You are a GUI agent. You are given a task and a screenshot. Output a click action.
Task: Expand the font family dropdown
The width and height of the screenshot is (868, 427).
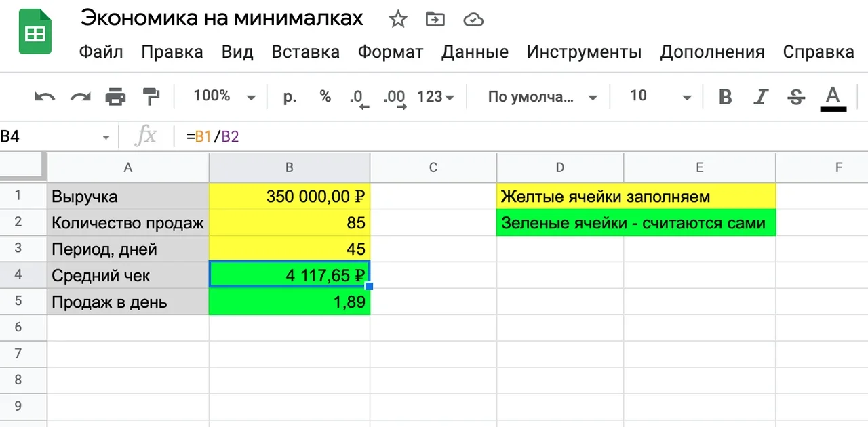[x=542, y=96]
